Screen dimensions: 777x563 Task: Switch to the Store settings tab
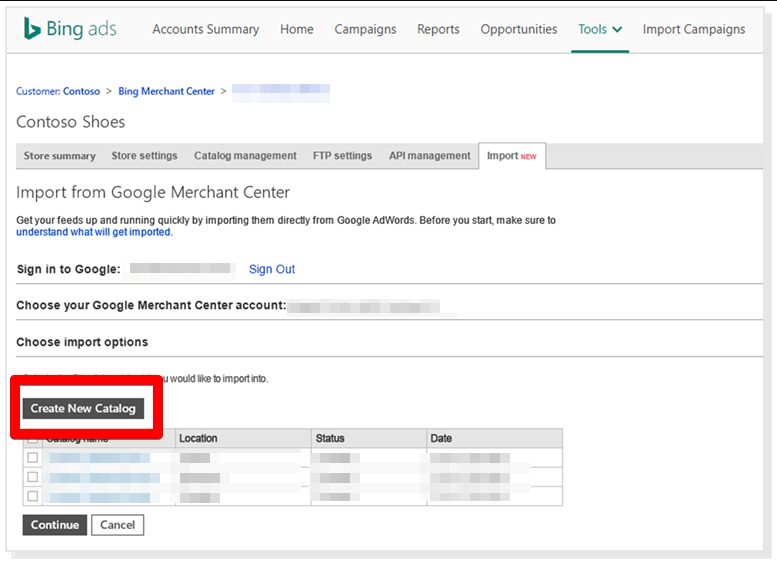point(144,156)
